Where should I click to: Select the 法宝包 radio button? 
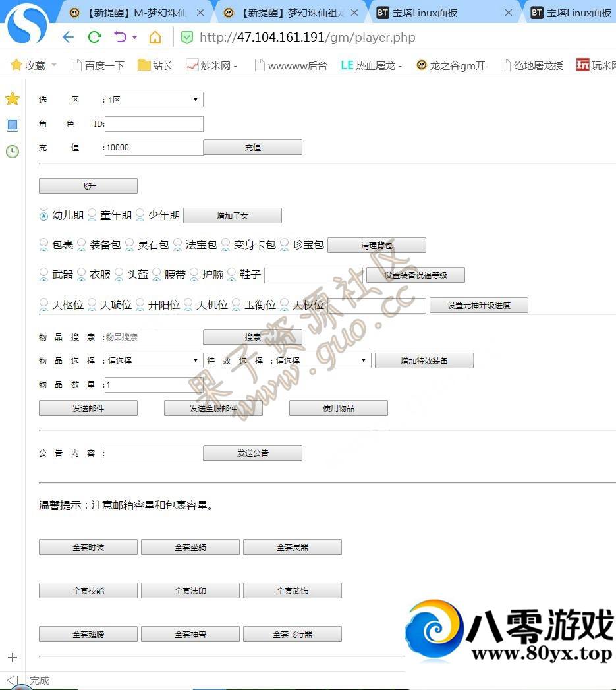pos(177,244)
